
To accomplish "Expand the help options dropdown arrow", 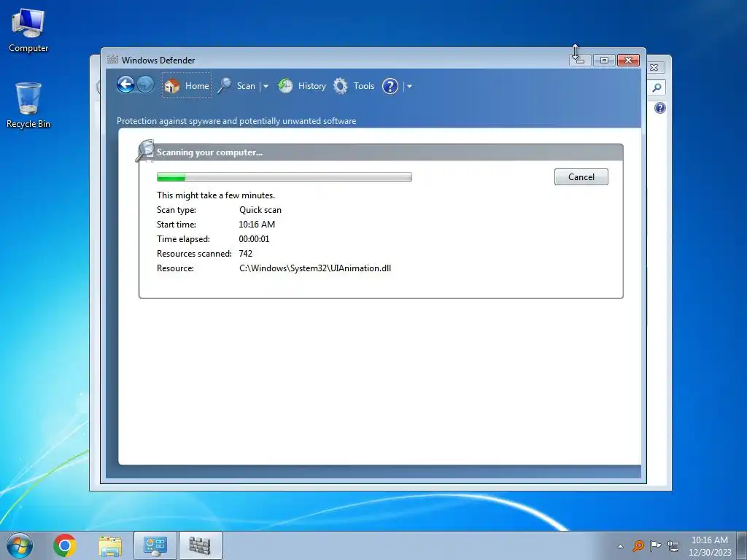I will point(409,87).
